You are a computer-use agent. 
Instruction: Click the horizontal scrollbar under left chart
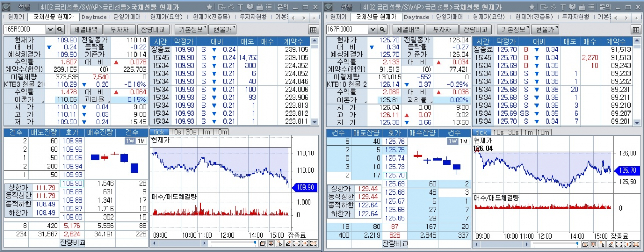[x=179, y=243]
